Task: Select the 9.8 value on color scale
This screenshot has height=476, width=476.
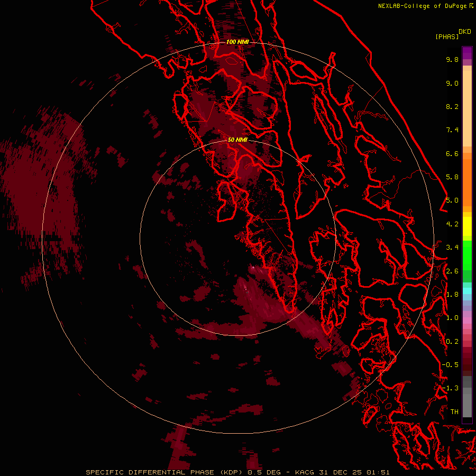Action: pos(452,59)
